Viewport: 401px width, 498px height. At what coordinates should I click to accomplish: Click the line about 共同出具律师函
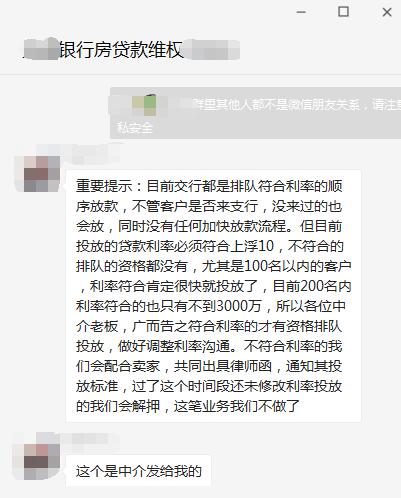(209, 366)
